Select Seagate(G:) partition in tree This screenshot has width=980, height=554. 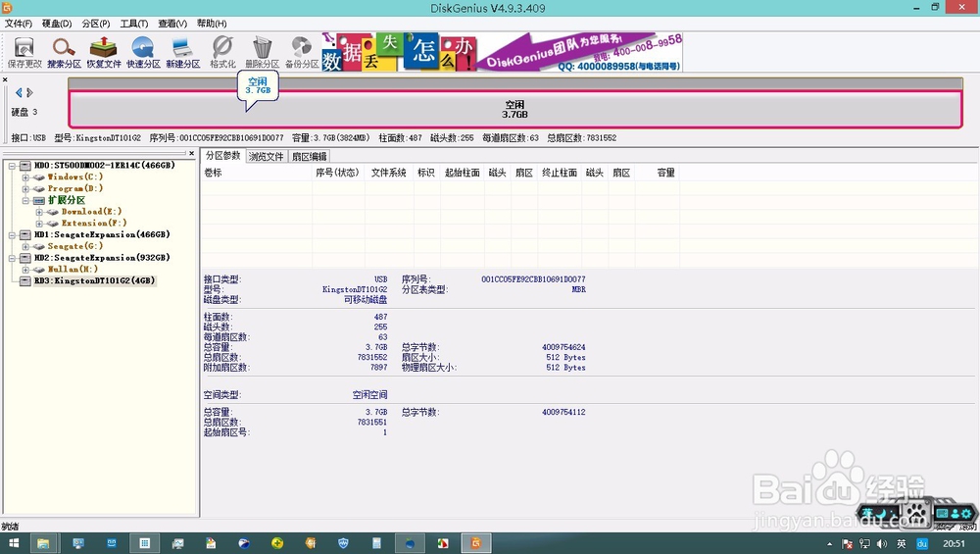[75, 246]
